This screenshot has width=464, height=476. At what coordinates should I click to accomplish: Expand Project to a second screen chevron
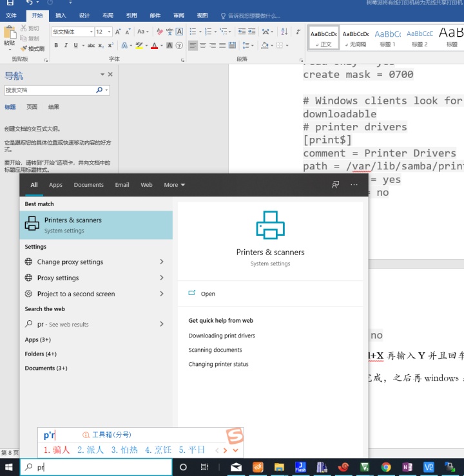point(162,294)
